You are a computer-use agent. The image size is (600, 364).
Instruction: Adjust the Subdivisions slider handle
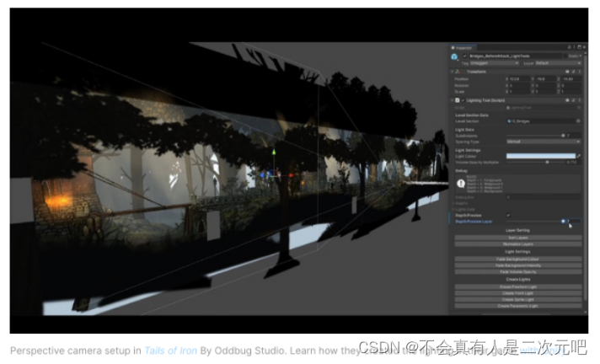tap(563, 136)
